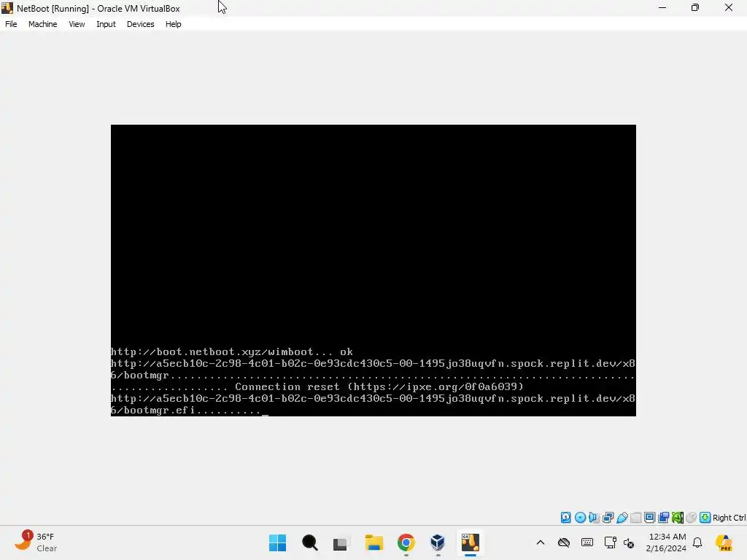Click the green CPU execution status icon

click(678, 518)
